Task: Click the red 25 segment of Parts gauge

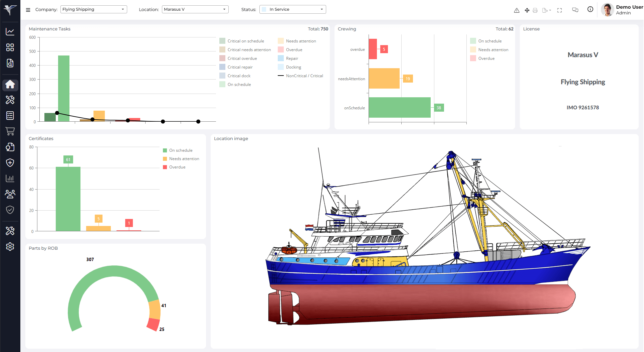Action: (154, 325)
